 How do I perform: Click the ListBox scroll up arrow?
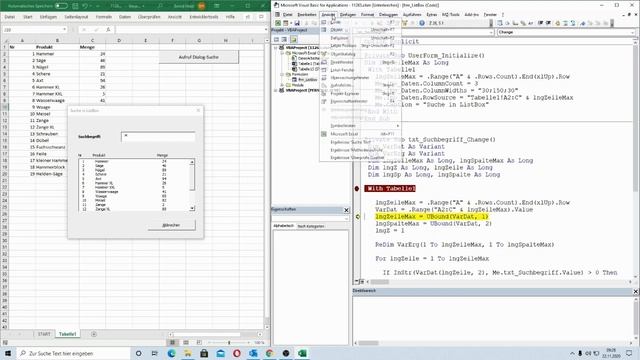pyautogui.click(x=192, y=162)
